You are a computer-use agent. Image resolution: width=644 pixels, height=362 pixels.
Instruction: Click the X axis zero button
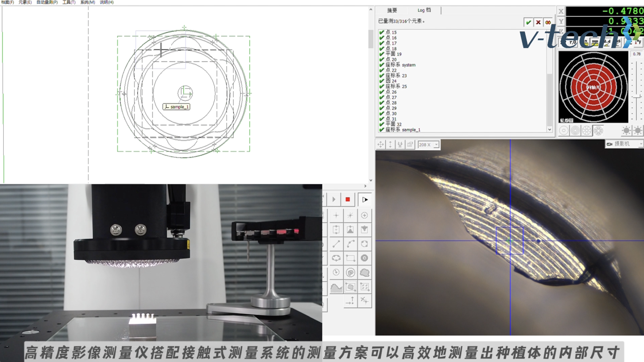(x=561, y=11)
